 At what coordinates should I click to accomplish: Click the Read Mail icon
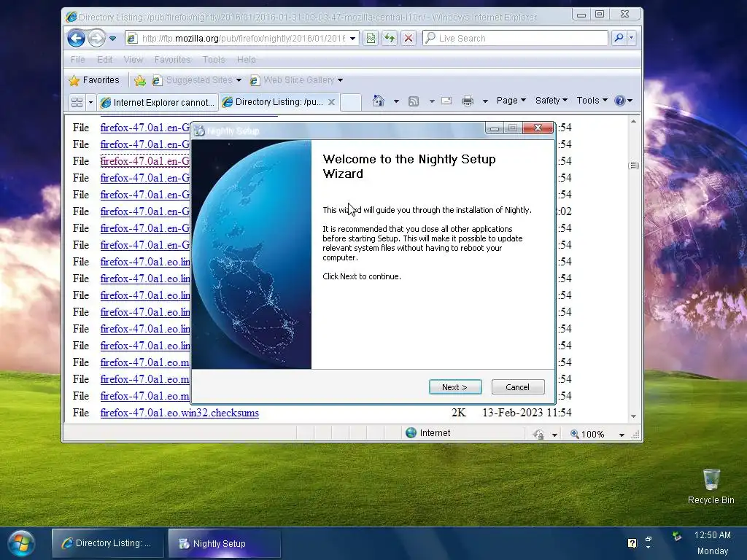pos(446,101)
